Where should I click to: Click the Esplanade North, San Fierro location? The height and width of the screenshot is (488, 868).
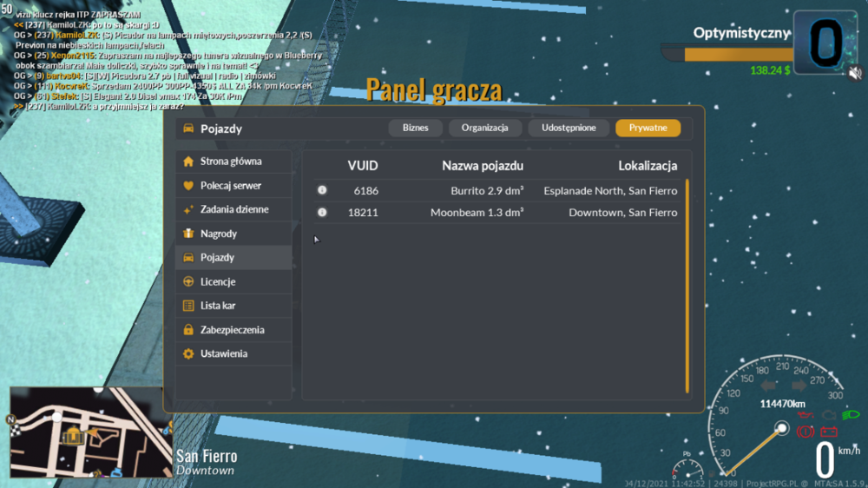[610, 190]
